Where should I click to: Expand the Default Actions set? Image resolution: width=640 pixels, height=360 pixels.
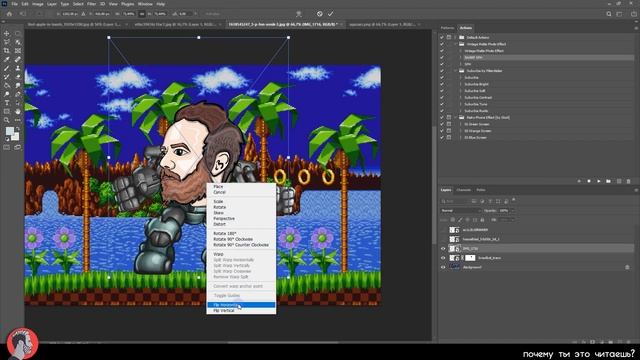[456, 37]
